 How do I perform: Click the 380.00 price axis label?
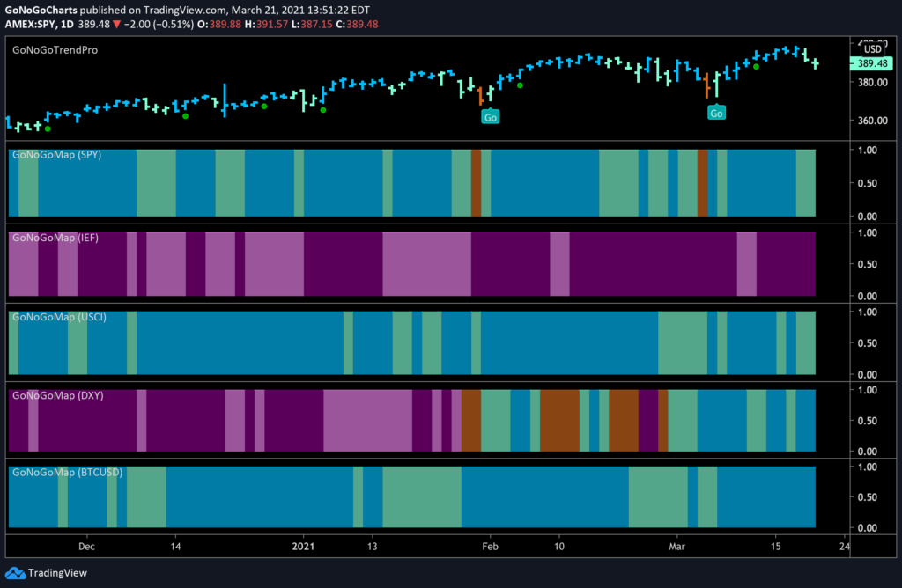pos(873,82)
